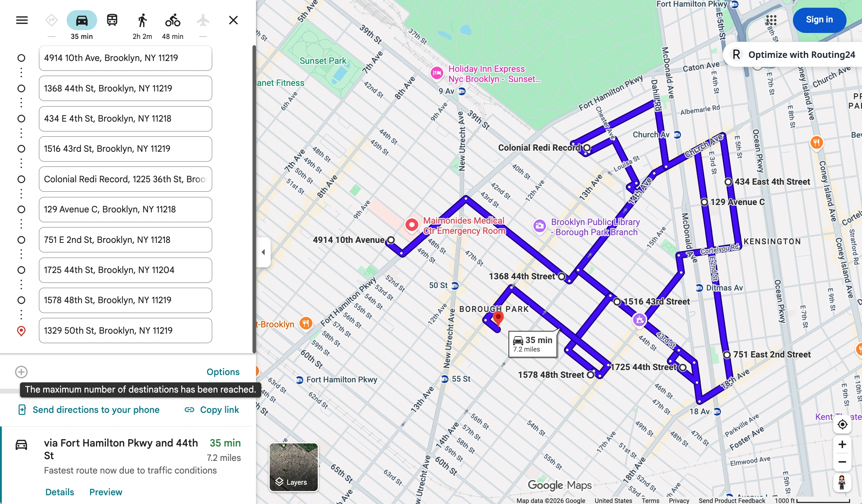This screenshot has width=862, height=504.
Task: Open Google apps grid
Action: pyautogui.click(x=771, y=20)
